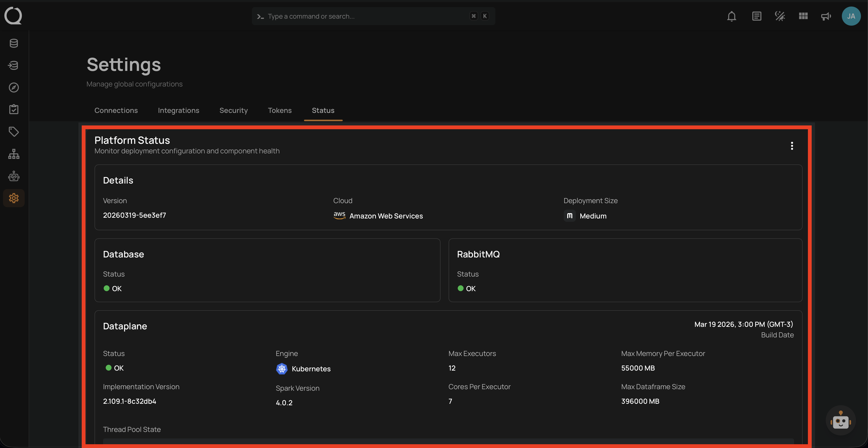Open the hierarchy tree icon in sidebar
868x448 pixels.
point(14,154)
